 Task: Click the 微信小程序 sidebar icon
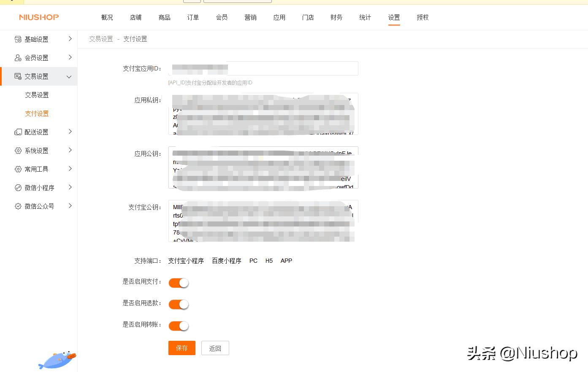point(18,187)
